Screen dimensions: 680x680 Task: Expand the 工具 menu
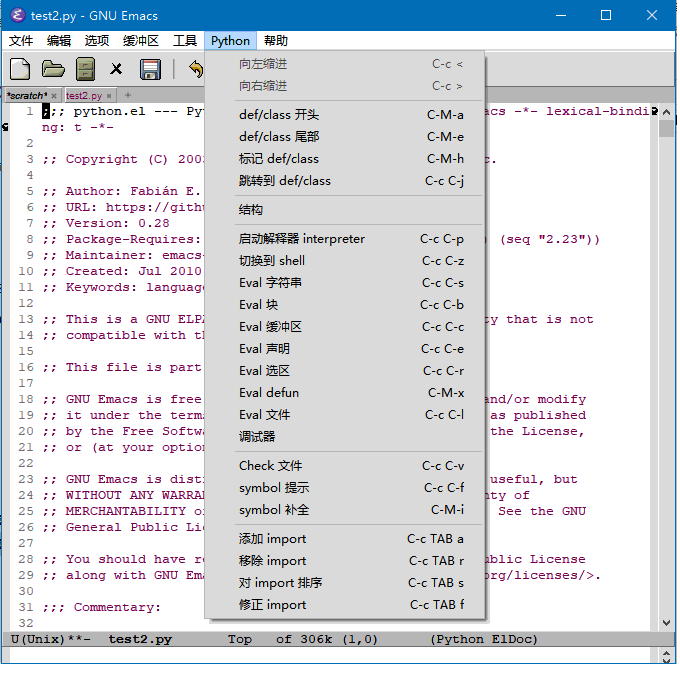(185, 41)
